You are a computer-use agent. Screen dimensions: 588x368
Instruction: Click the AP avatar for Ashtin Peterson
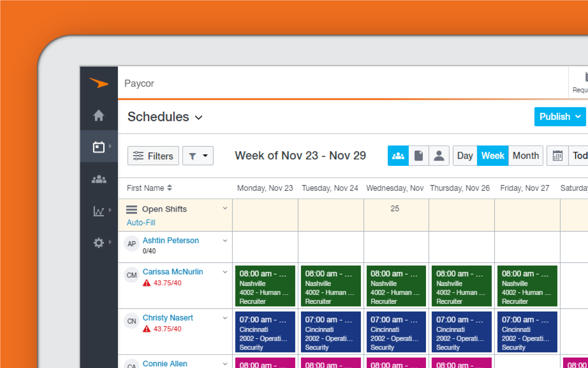click(132, 244)
